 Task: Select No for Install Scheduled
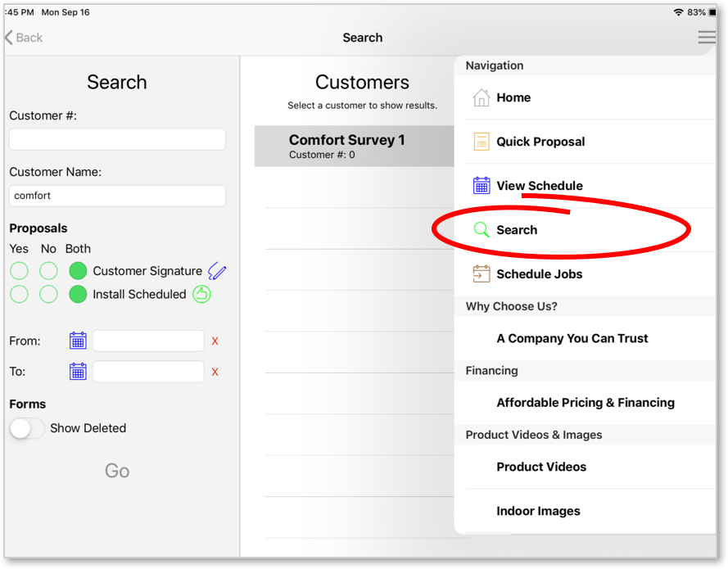point(48,294)
